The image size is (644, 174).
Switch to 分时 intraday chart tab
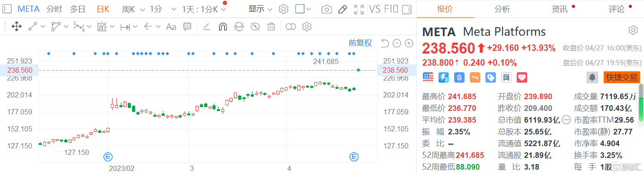tap(54, 9)
